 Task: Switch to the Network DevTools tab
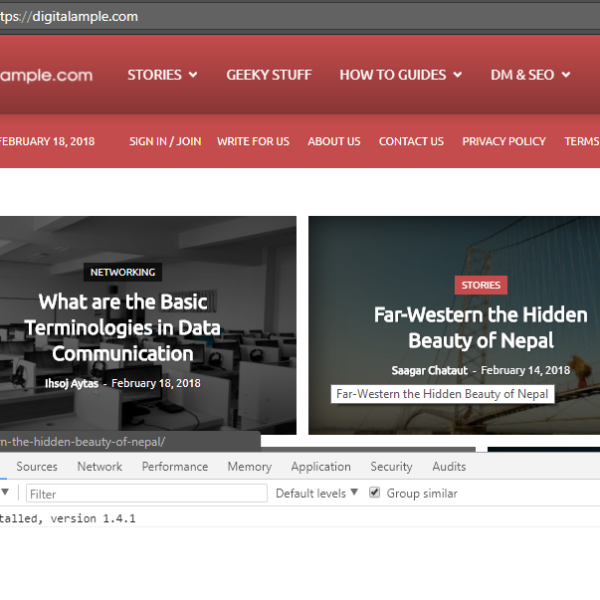pos(99,466)
